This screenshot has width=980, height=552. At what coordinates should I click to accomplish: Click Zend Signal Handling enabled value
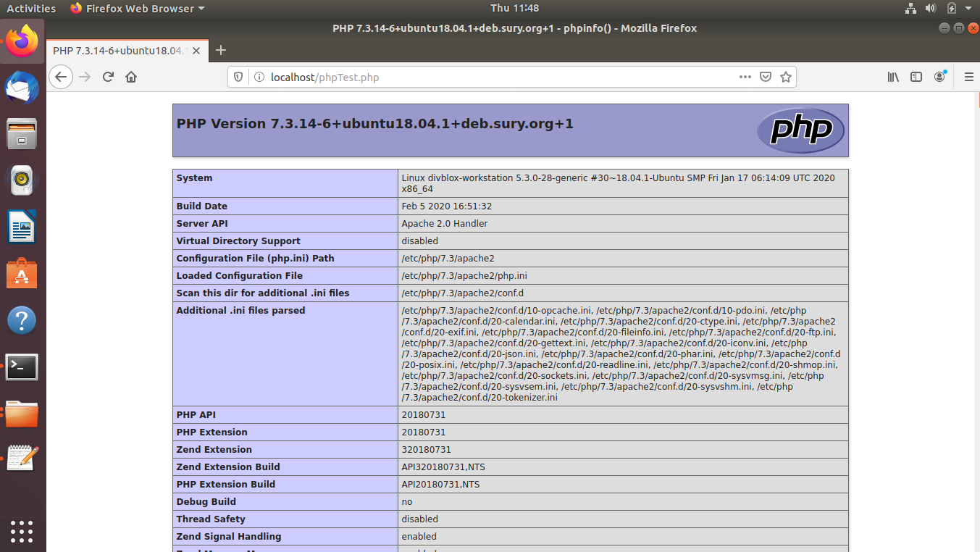[419, 537]
